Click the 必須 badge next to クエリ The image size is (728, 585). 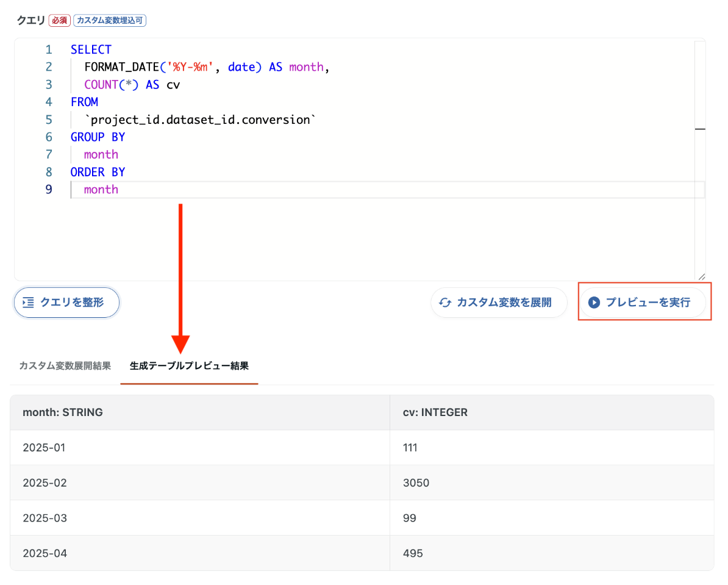(59, 21)
